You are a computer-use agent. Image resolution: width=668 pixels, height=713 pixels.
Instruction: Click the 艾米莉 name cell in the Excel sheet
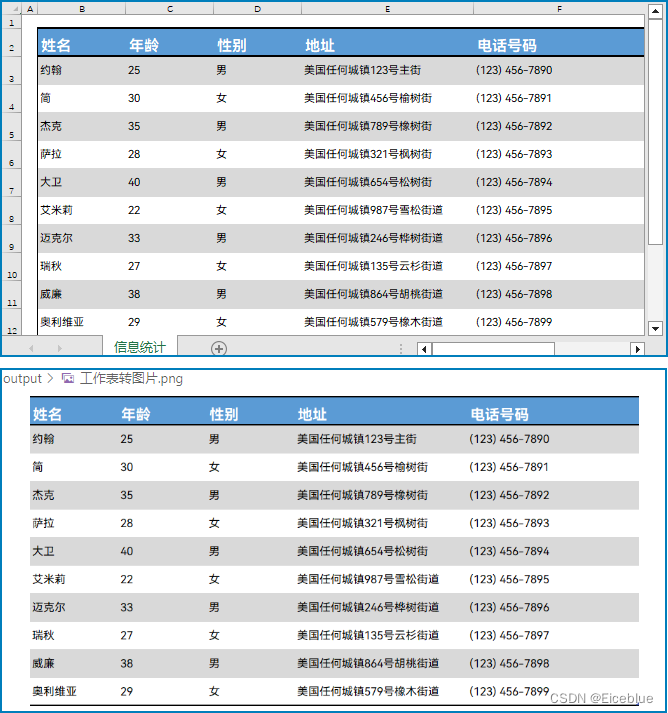tap(82, 211)
